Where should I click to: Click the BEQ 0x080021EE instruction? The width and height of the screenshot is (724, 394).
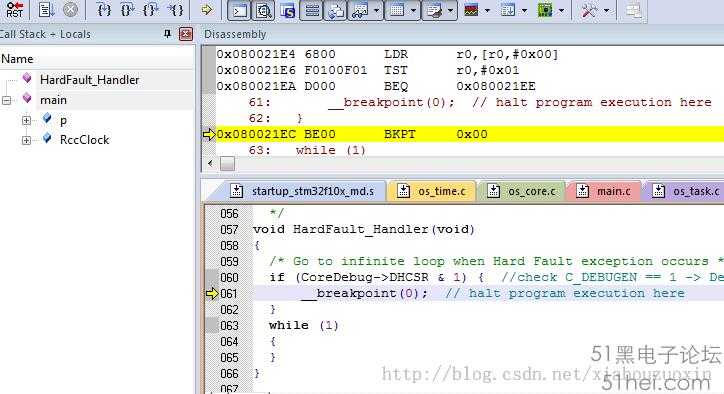point(459,86)
